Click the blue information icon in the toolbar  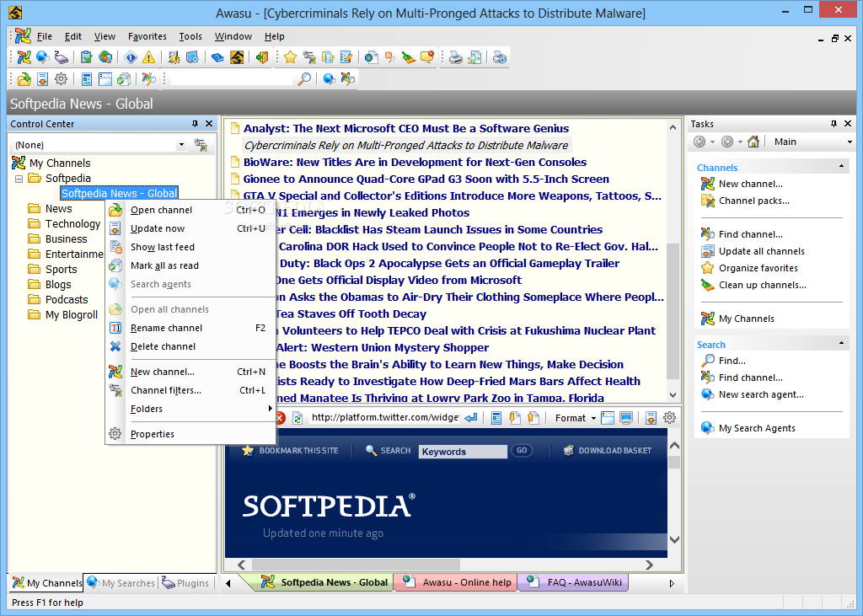pyautogui.click(x=131, y=57)
